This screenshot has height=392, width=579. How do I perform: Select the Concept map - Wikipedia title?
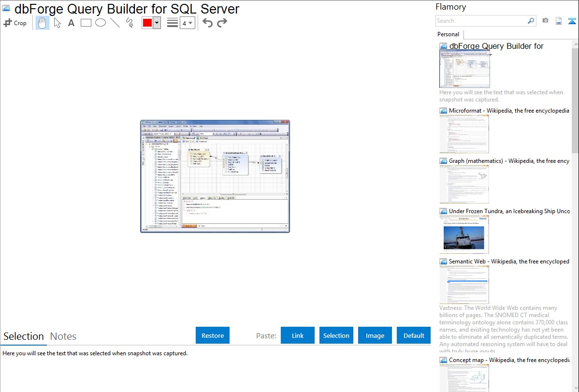pos(509,360)
